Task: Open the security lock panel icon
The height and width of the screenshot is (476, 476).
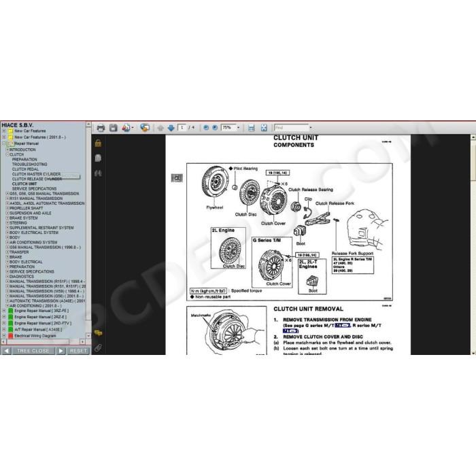Action: point(98,143)
